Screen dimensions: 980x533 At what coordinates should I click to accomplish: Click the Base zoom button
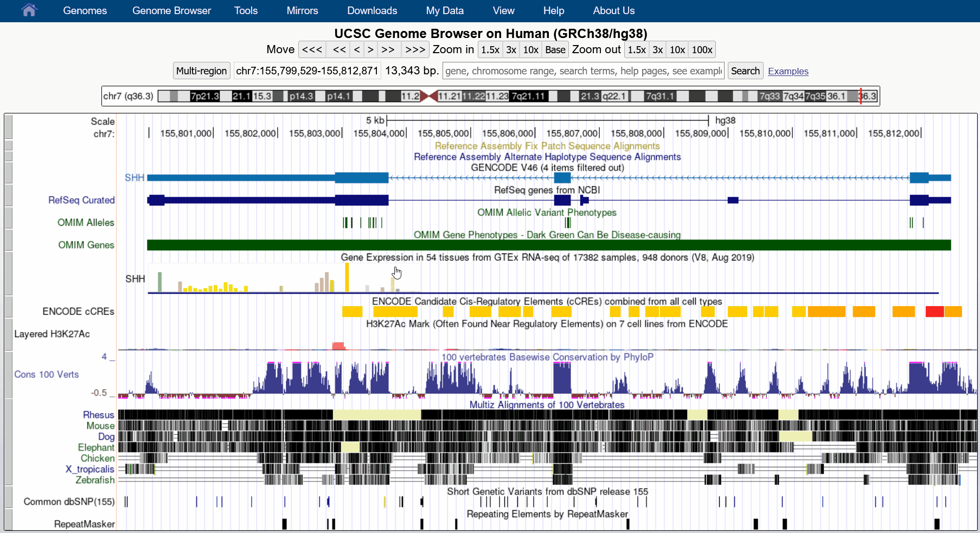tap(555, 49)
